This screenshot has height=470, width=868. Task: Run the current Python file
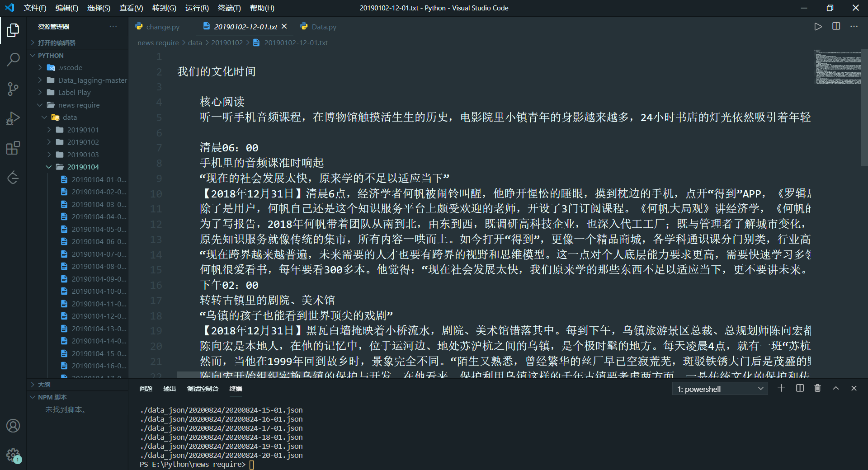click(x=818, y=26)
